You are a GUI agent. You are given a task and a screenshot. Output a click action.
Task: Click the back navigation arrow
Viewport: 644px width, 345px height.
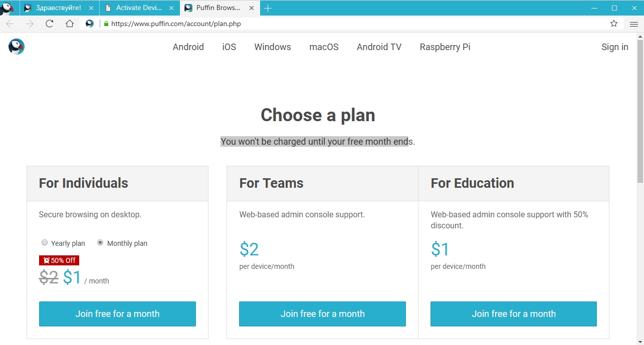10,24
